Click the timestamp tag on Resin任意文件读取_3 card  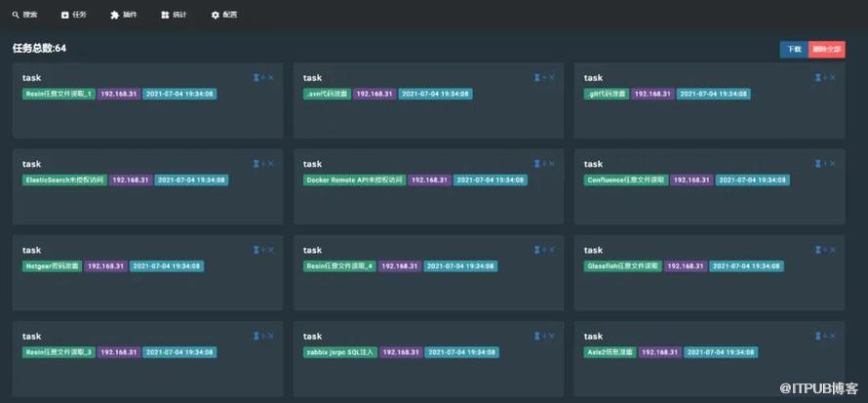pos(180,351)
